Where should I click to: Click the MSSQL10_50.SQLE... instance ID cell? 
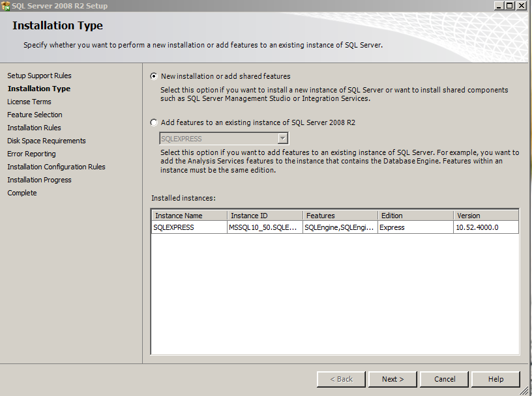[x=265, y=227]
